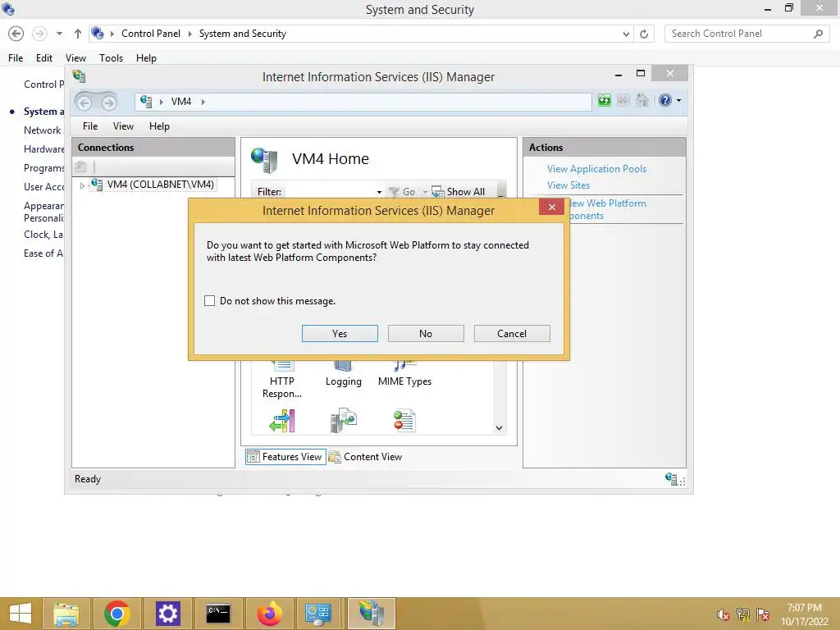This screenshot has width=840, height=630.
Task: Open address bar history dropdown
Action: pos(626,34)
